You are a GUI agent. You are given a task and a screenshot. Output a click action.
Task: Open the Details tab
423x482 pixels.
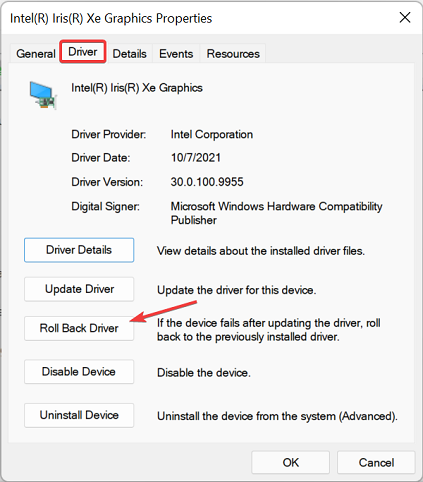pos(129,54)
